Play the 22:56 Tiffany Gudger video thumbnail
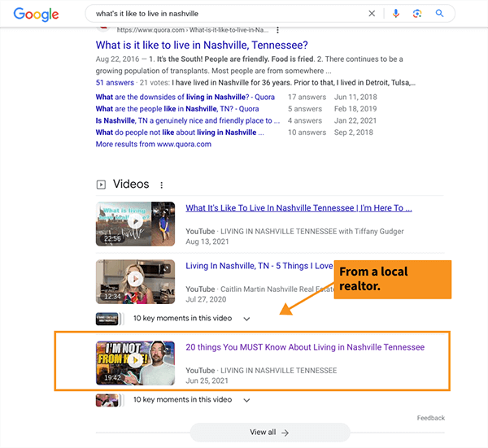The image size is (488, 448). (x=135, y=224)
